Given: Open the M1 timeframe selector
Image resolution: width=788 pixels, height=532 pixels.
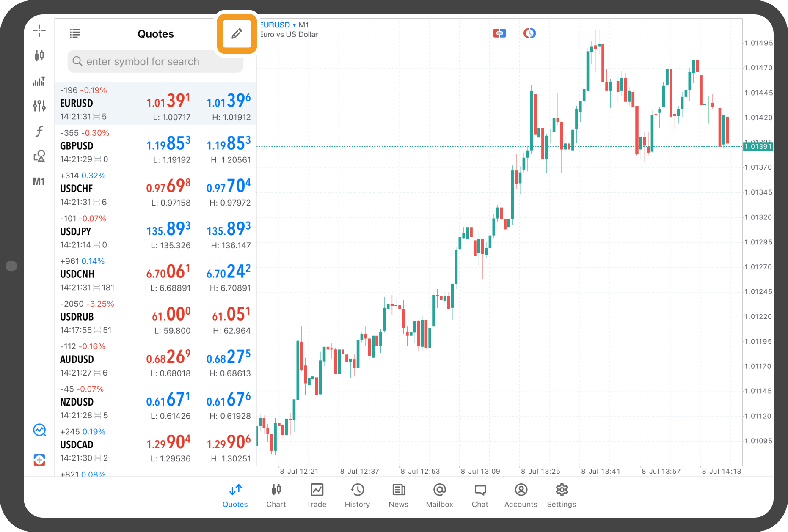Looking at the screenshot, I should pos(39,181).
